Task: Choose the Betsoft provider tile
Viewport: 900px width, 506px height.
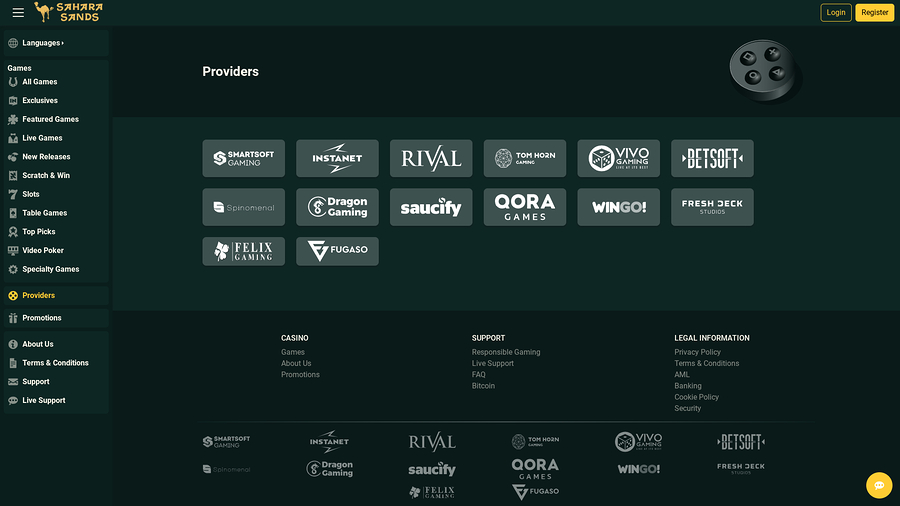Action: click(x=712, y=158)
